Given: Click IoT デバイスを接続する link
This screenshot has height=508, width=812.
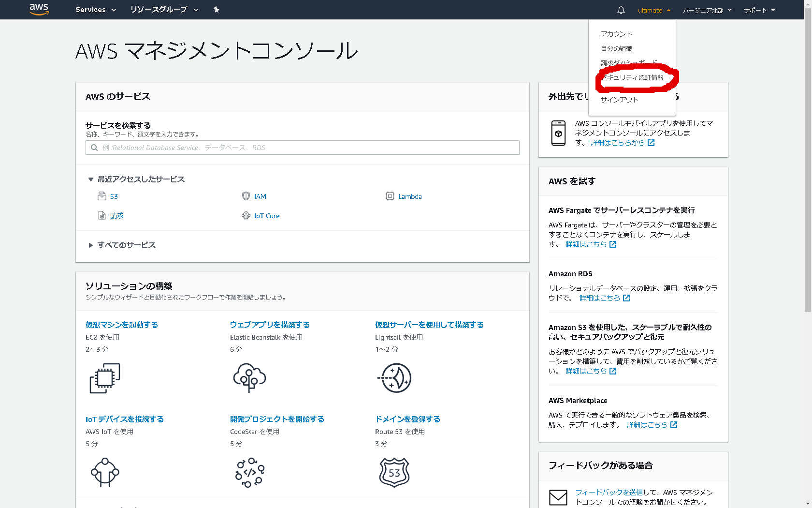Looking at the screenshot, I should tap(125, 419).
